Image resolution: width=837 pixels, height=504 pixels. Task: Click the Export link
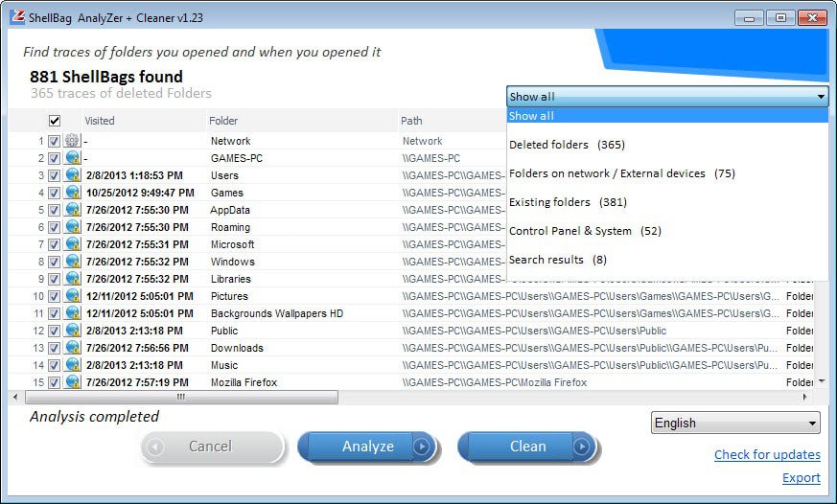point(801,477)
